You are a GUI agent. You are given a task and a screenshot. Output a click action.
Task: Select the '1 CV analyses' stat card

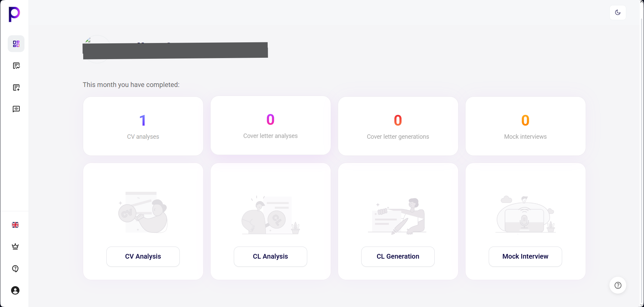(143, 126)
